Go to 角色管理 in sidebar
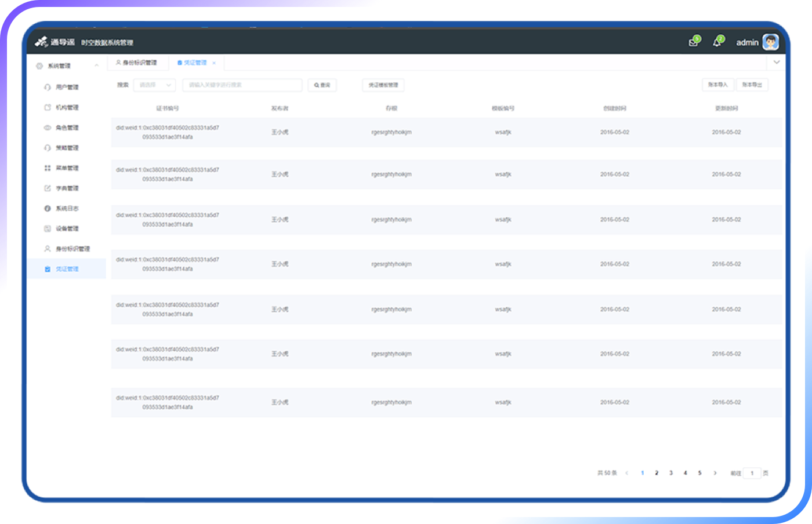The width and height of the screenshot is (812, 524). click(x=67, y=128)
